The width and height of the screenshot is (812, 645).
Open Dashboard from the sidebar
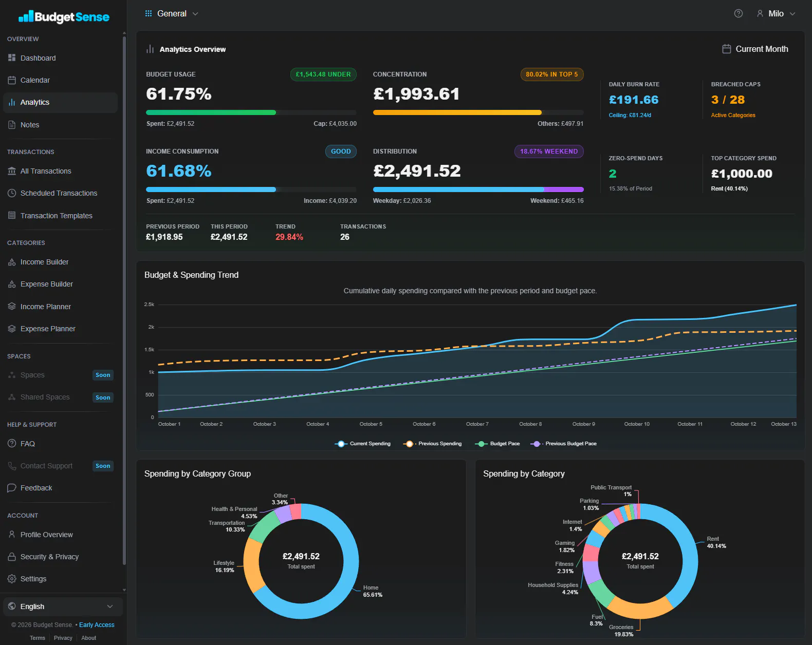point(60,58)
